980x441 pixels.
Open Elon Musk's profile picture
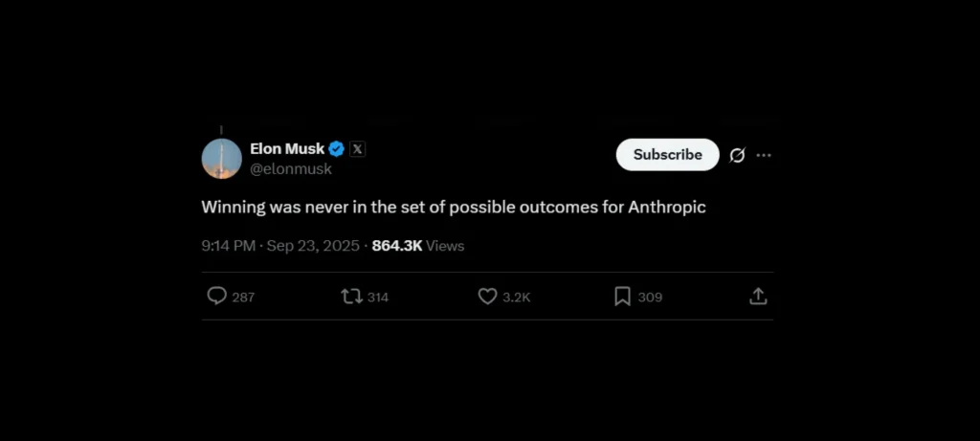(x=221, y=158)
